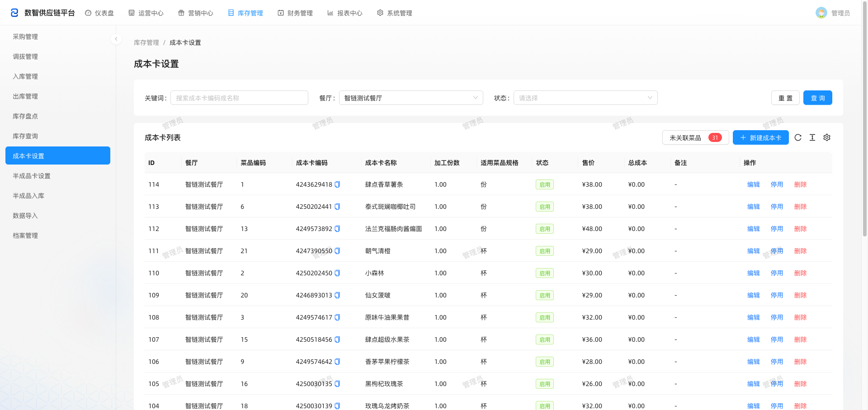The height and width of the screenshot is (410, 868).
Task: Copy cost card code 4243629418
Action: point(337,184)
